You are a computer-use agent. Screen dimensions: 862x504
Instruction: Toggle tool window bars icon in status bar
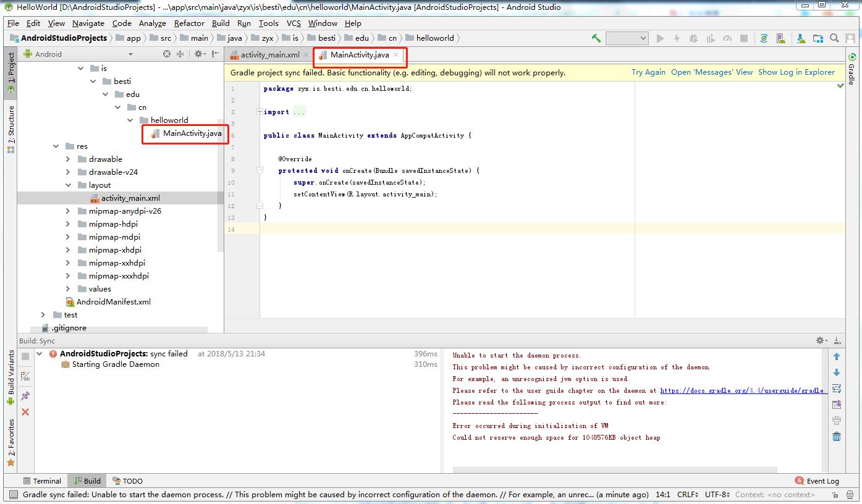point(12,494)
